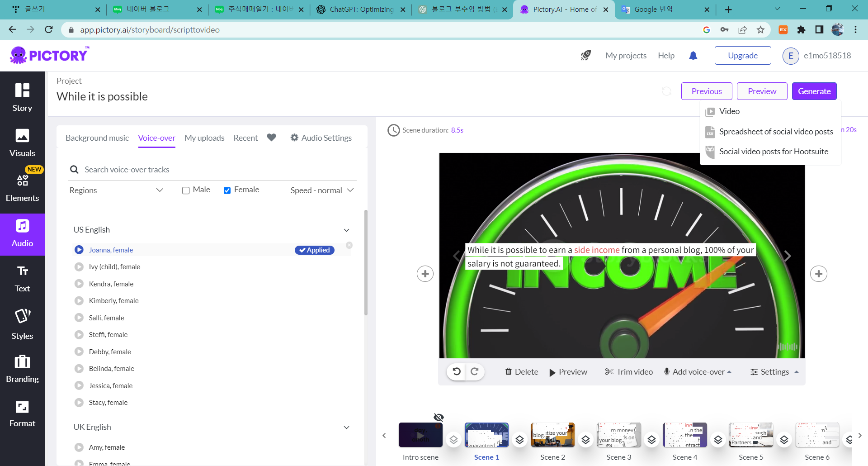Open transition between Scene 2 and Scene 3
The image size is (868, 466).
tap(586, 440)
